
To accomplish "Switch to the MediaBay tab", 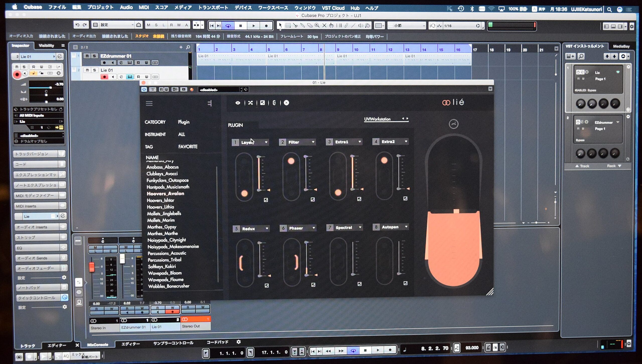I will coord(621,46).
